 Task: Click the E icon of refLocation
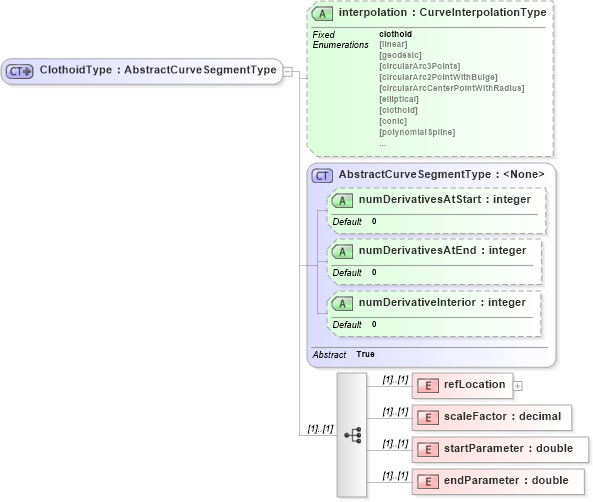[428, 386]
